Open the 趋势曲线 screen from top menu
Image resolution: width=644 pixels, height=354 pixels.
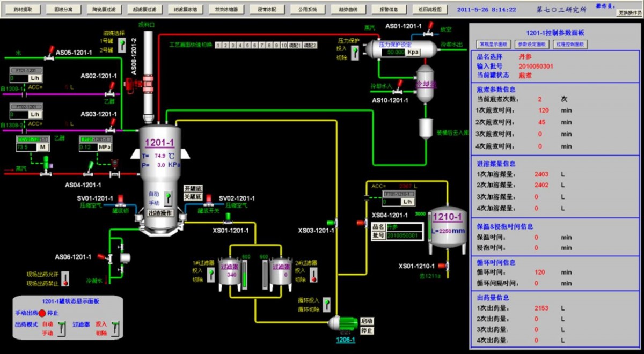click(348, 9)
